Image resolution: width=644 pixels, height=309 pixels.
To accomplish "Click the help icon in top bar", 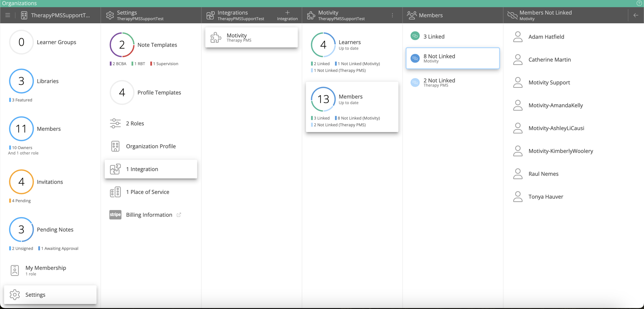I will 639,3.
